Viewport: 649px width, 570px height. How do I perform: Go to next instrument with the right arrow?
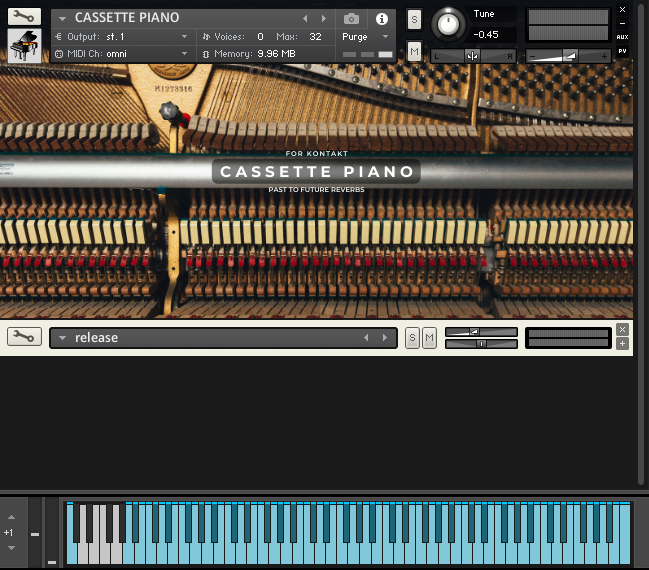pos(324,18)
